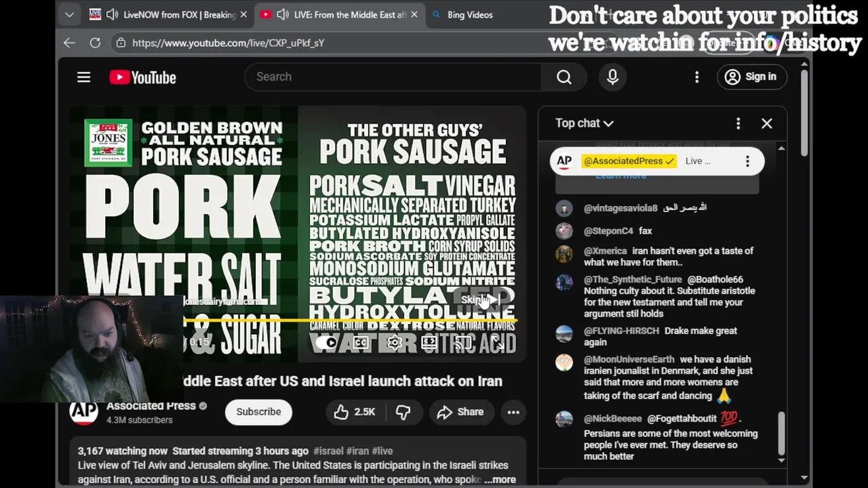The image size is (868, 488).
Task: Close the LIVE: From the Middle East tab
Action: [x=414, y=14]
